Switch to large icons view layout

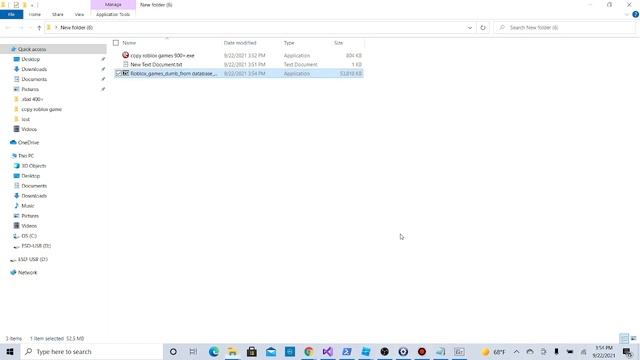click(633, 338)
